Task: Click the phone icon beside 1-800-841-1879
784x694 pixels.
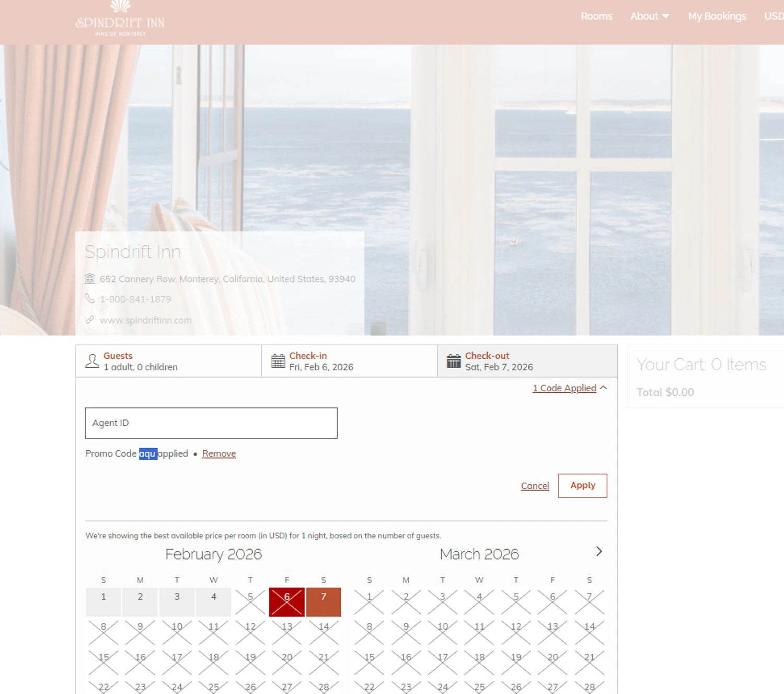Action: (x=90, y=299)
